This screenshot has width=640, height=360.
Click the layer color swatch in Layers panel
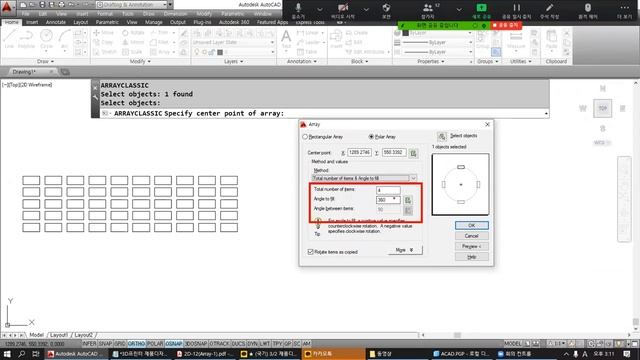tap(220, 52)
